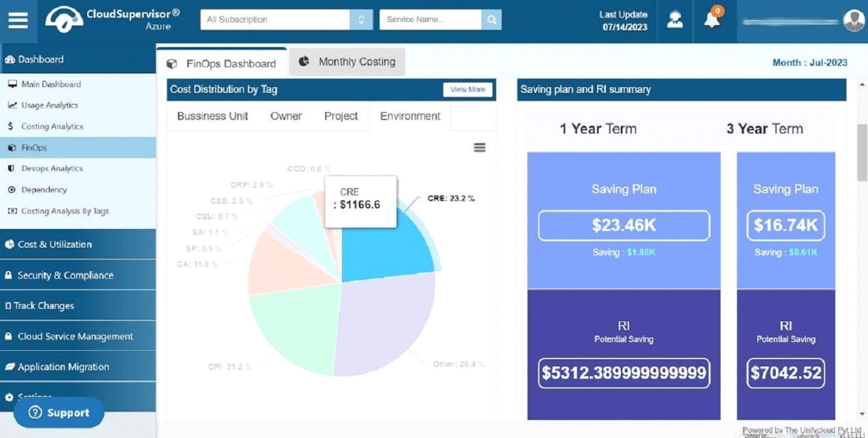The width and height of the screenshot is (868, 438).
Task: Open the All Subscription dropdown
Action: pos(287,19)
